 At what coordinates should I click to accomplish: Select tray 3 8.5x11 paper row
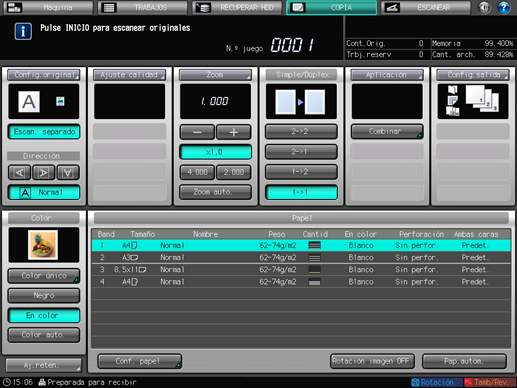[x=301, y=270]
